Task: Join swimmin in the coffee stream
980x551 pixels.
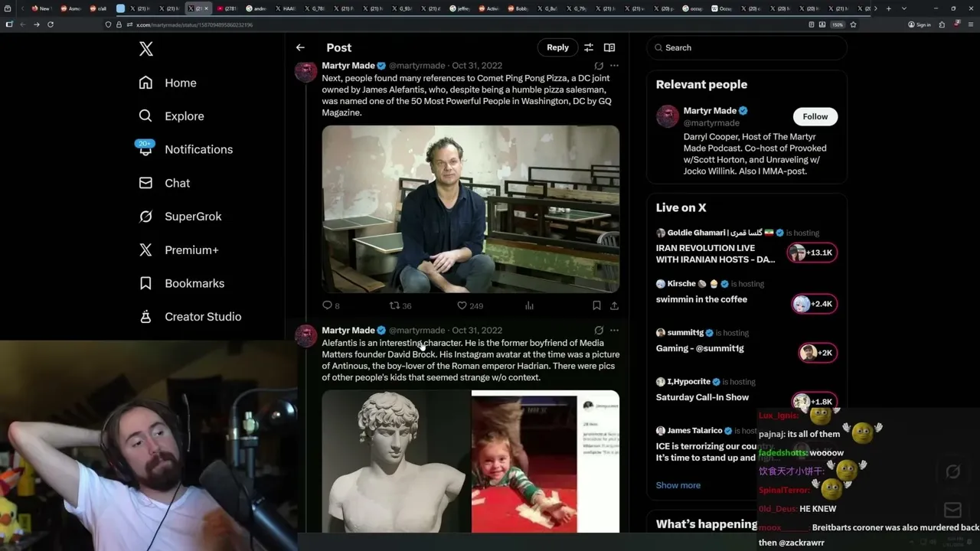Action: click(815, 304)
